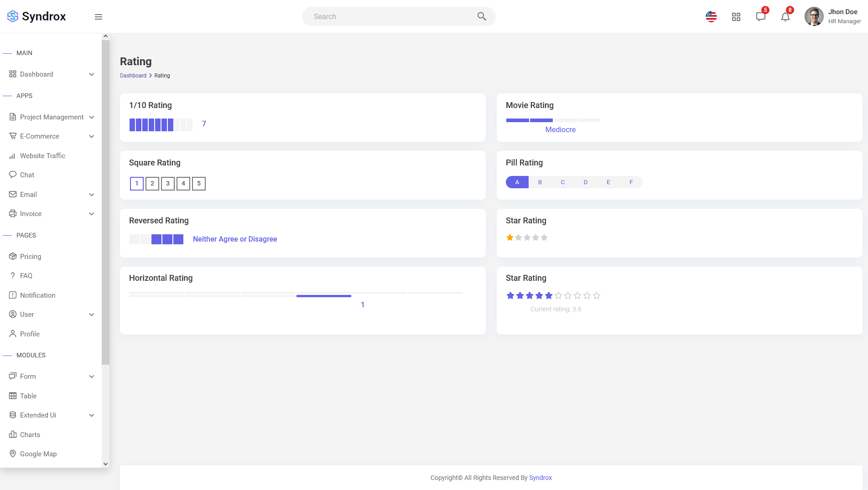Click the Syndrox footer link

click(x=540, y=478)
